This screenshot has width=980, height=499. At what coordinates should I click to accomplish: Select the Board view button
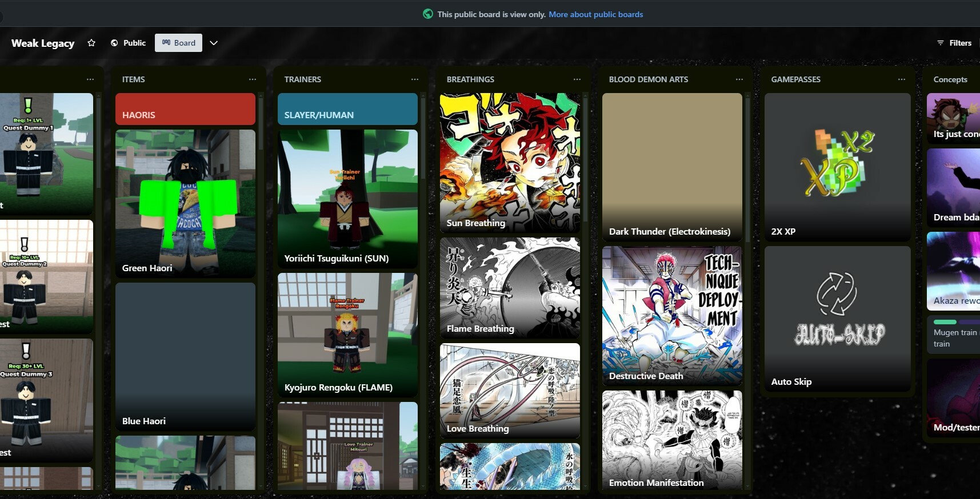pos(178,43)
